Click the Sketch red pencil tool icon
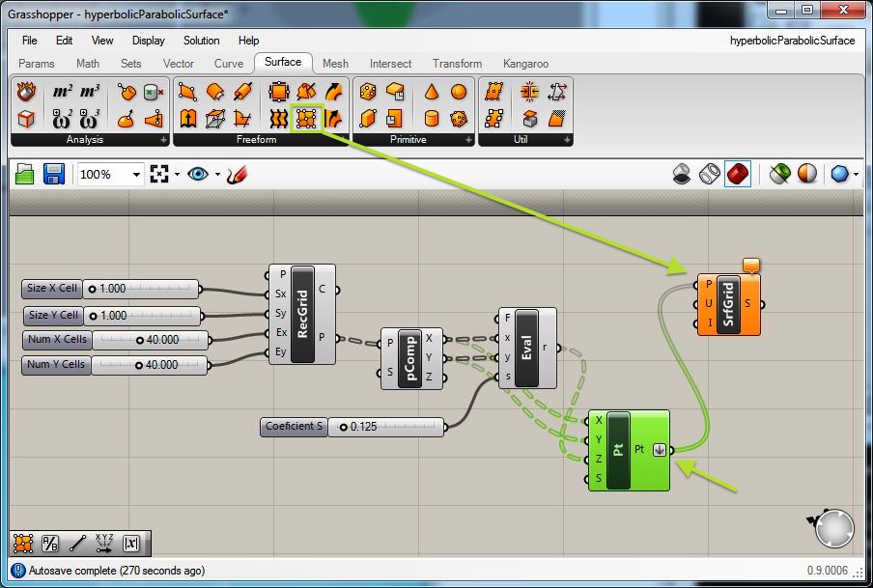The width and height of the screenshot is (873, 588). tap(237, 175)
